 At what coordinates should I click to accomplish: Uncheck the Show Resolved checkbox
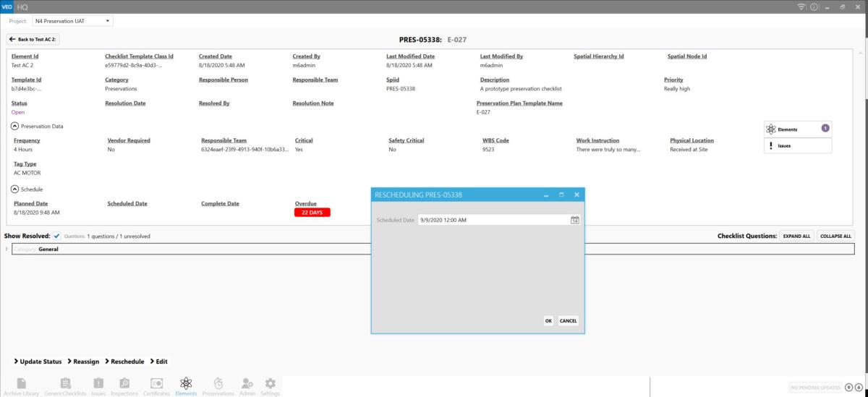pyautogui.click(x=56, y=236)
